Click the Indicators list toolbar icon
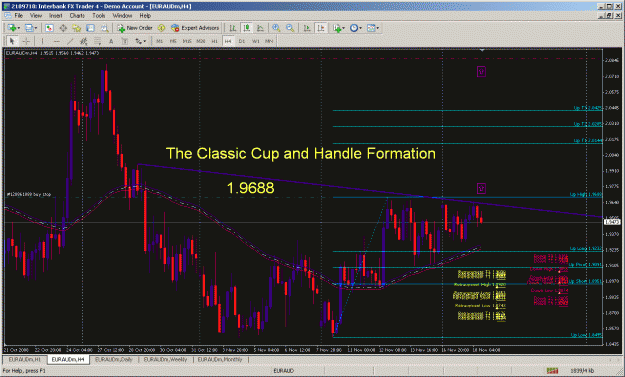Screen dimensions: 625x377 click(337, 28)
